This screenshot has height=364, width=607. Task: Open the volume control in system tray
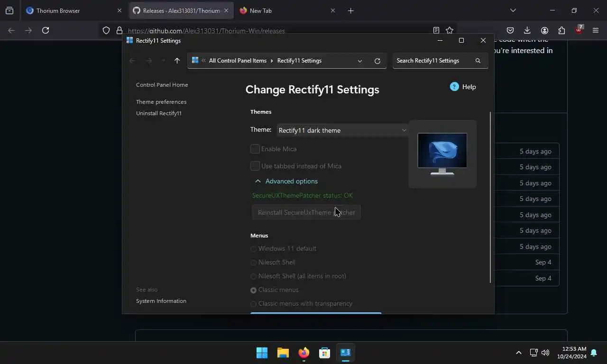pyautogui.click(x=545, y=353)
